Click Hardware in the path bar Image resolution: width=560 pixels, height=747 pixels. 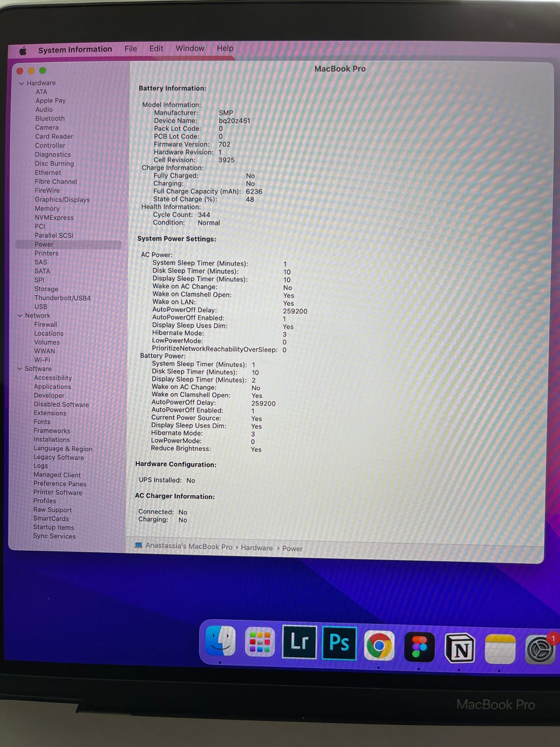[x=257, y=547]
